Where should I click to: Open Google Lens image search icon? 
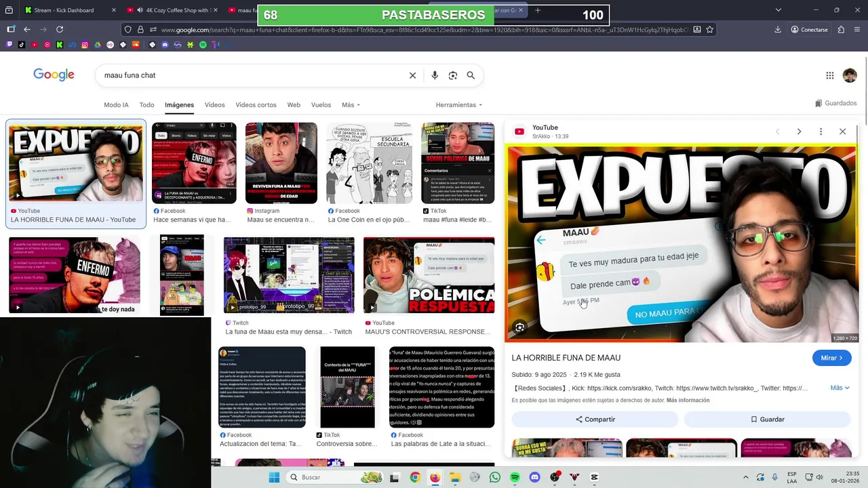click(453, 75)
